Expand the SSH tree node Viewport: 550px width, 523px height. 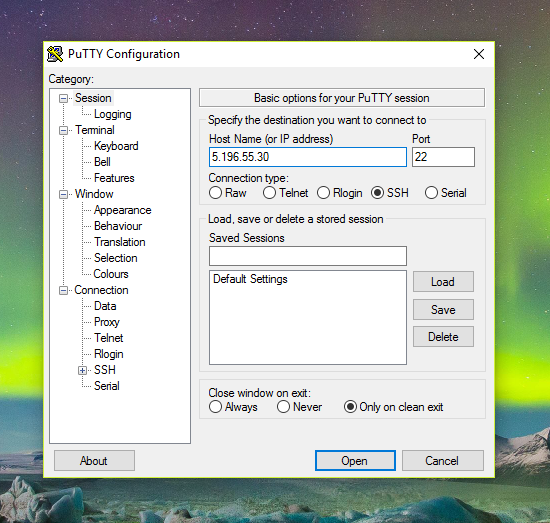point(82,370)
